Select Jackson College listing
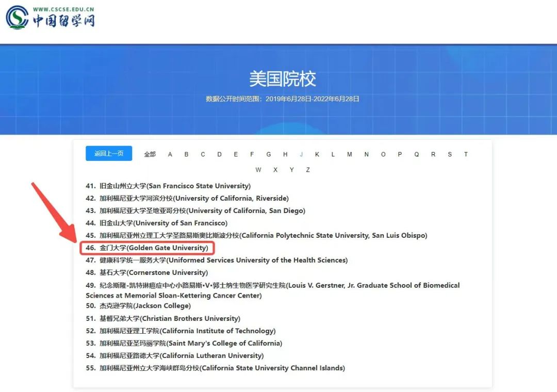This screenshot has width=557, height=392. coord(145,306)
